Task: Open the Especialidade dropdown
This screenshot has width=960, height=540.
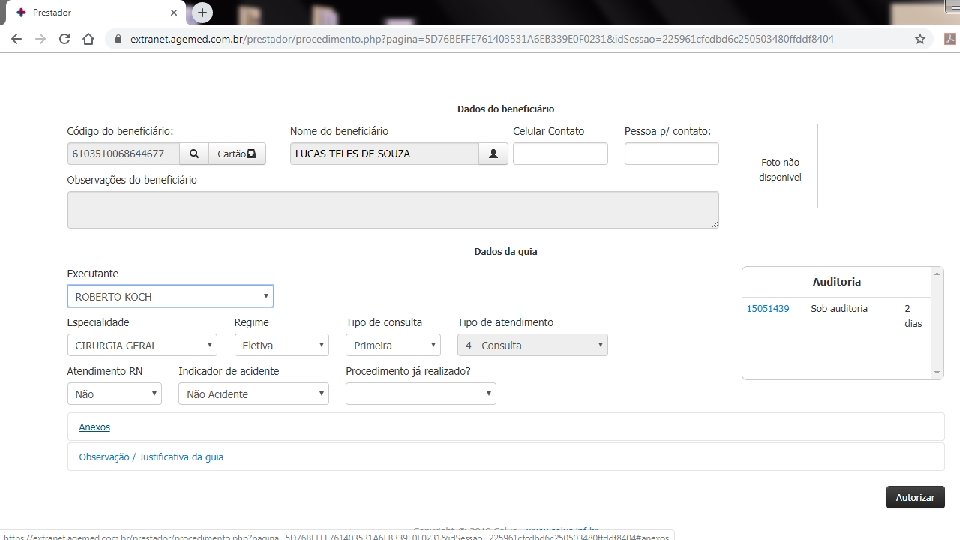Action: pyautogui.click(x=141, y=345)
